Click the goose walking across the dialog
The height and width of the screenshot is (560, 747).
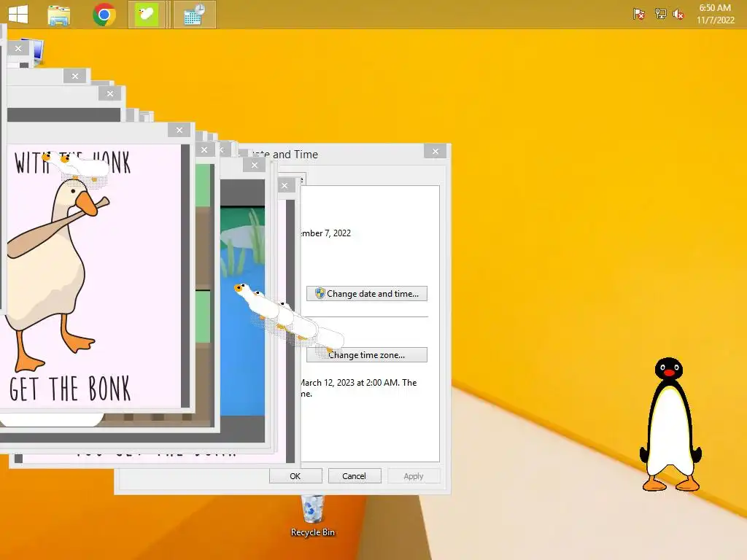pyautogui.click(x=289, y=318)
